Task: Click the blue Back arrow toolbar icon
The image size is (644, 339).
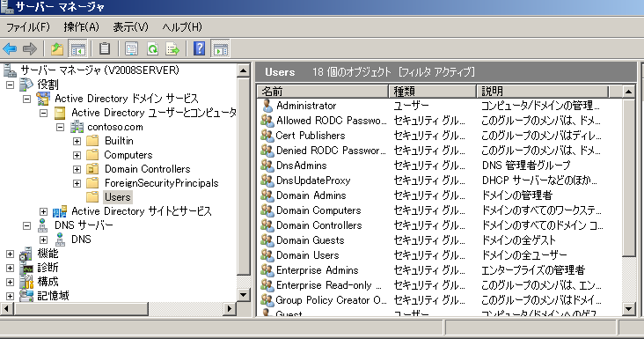Action: click(10, 49)
